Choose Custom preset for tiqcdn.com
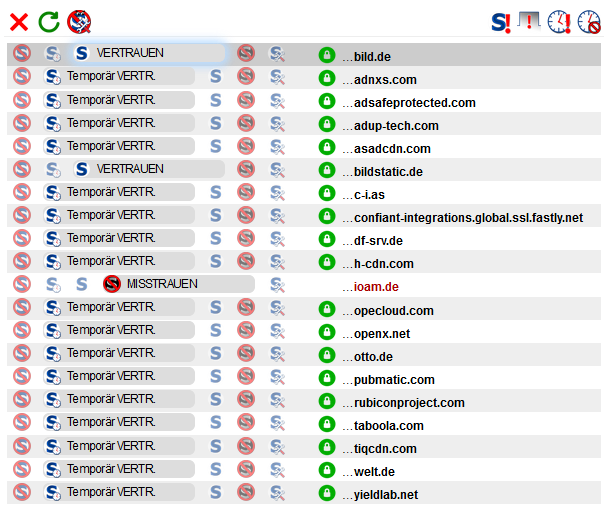 (277, 447)
